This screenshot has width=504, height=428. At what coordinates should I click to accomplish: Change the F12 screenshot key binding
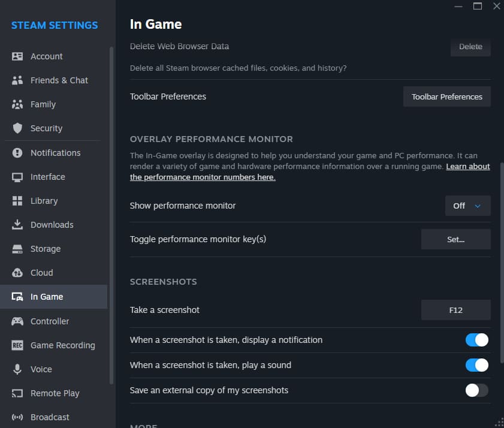(x=456, y=310)
